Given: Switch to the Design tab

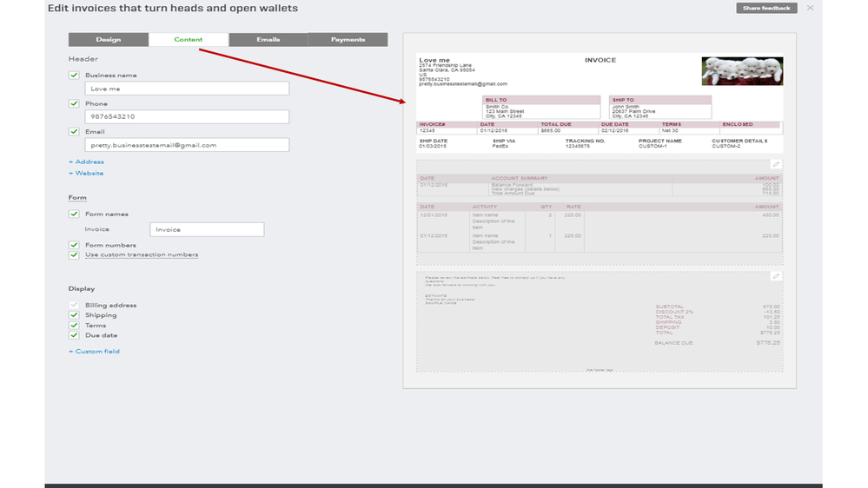Looking at the screenshot, I should tap(109, 39).
